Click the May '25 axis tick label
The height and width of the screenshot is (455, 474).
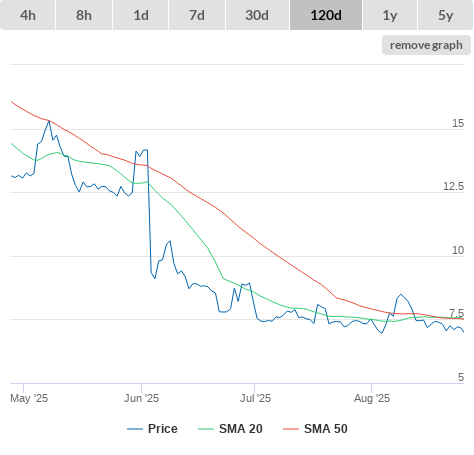(29, 398)
